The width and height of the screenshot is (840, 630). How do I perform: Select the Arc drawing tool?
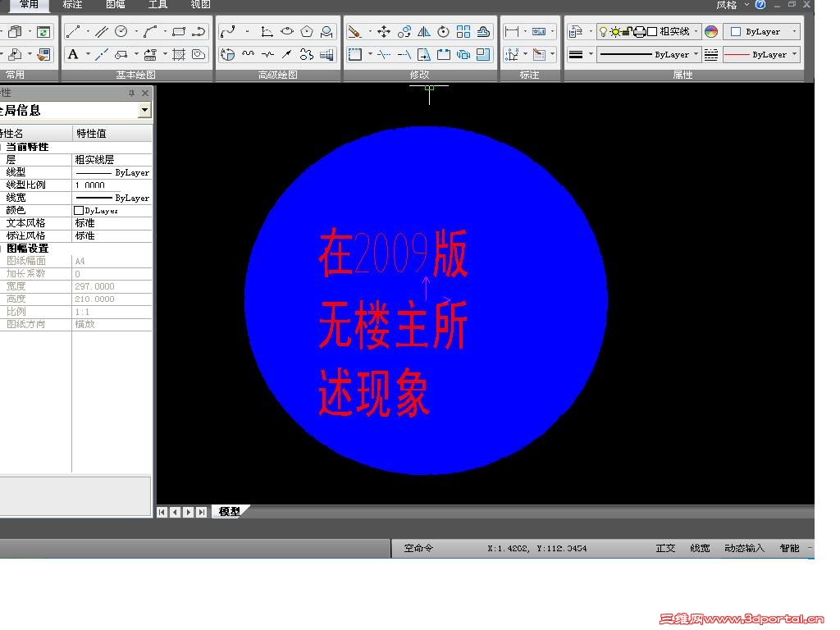(x=151, y=32)
